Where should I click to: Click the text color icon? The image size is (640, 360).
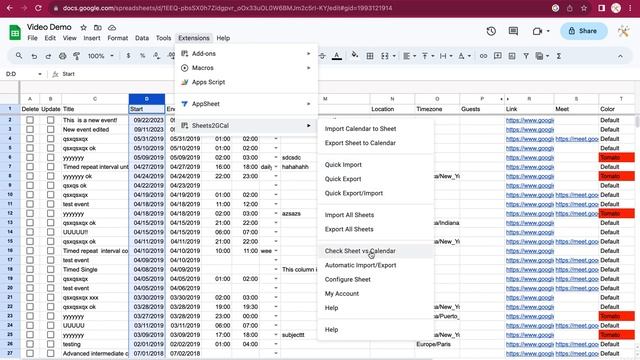tap(337, 56)
